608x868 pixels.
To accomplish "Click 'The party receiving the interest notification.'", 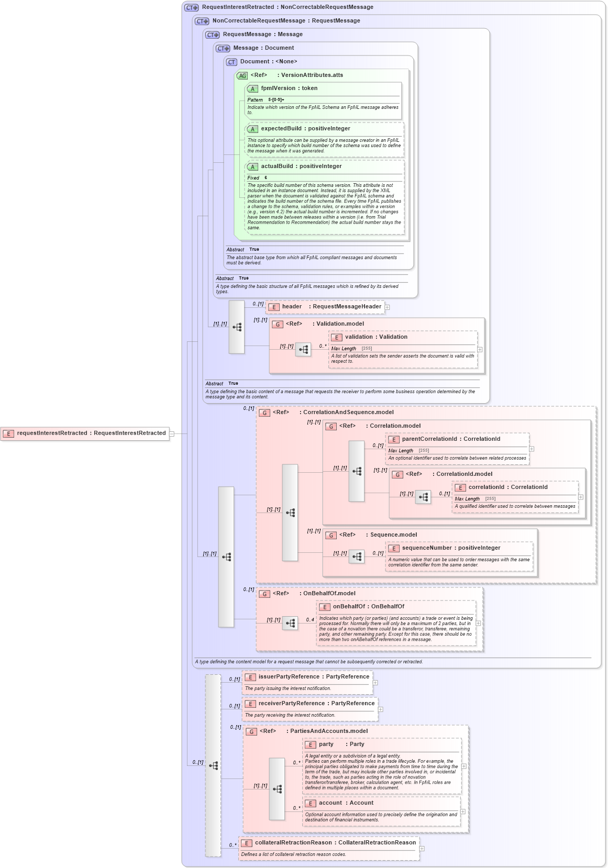I will tap(290, 716).
